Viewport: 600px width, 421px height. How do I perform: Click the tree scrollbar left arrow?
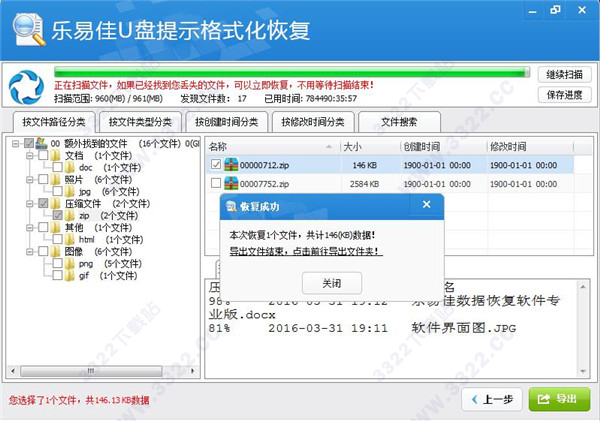click(13, 371)
